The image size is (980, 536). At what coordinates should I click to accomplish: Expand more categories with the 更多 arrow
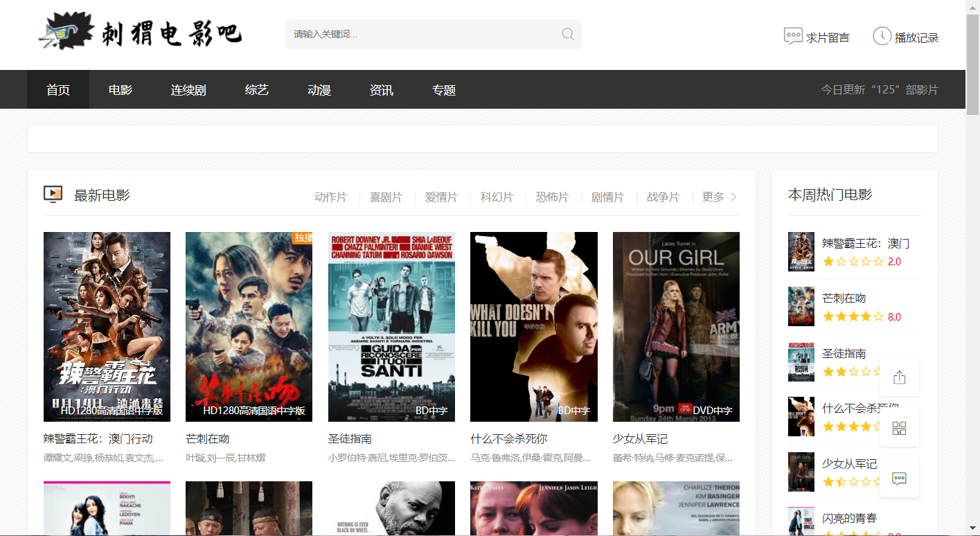[734, 197]
